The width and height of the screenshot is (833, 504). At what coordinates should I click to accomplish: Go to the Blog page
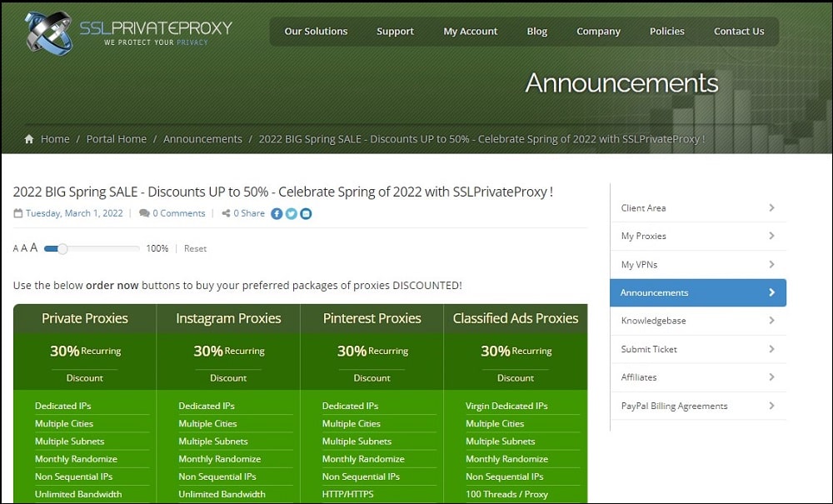click(x=537, y=32)
